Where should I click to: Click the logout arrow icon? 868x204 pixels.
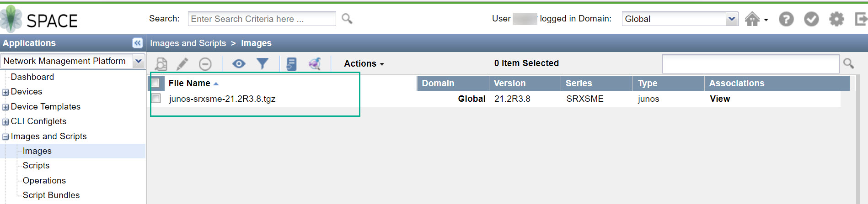pos(861,19)
